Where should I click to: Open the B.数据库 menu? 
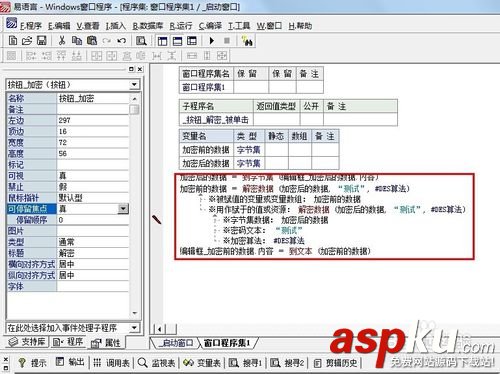point(148,26)
